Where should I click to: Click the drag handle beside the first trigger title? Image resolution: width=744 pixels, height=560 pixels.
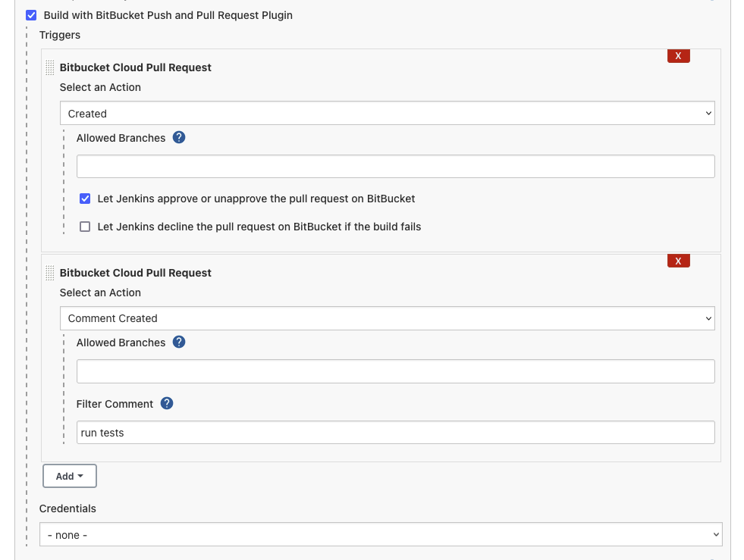pos(49,67)
